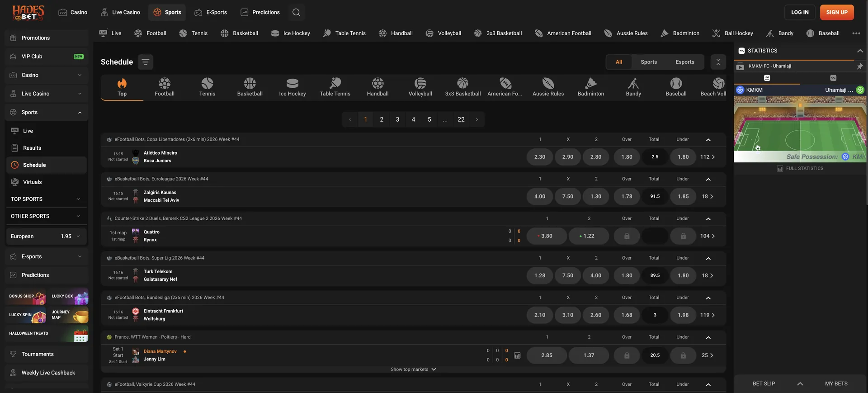Bet 1.22 on Rynox
The image size is (868, 393).
[589, 236]
